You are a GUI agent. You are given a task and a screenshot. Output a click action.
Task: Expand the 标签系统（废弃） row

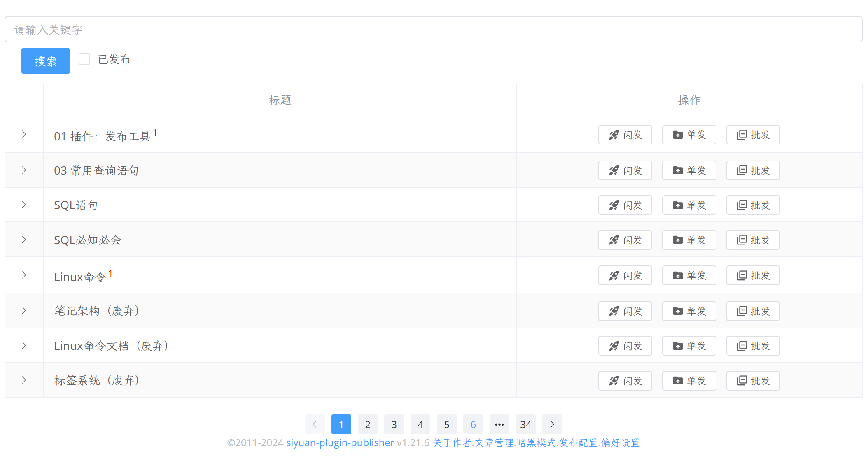24,380
